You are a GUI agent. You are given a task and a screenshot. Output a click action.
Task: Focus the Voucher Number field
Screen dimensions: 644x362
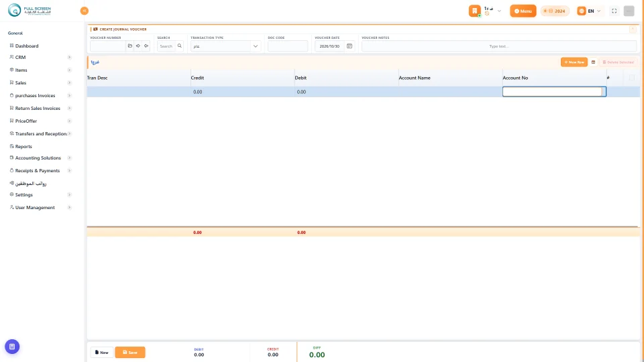[x=107, y=46]
